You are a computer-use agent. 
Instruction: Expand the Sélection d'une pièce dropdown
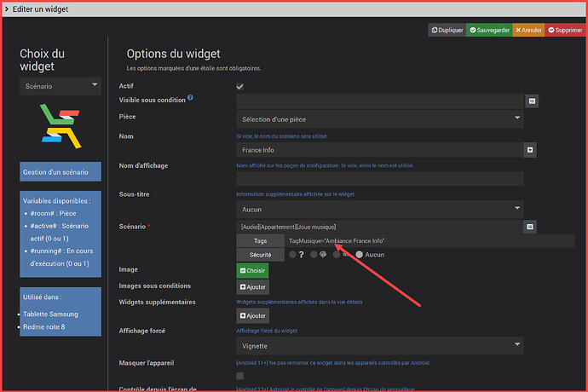coord(379,118)
